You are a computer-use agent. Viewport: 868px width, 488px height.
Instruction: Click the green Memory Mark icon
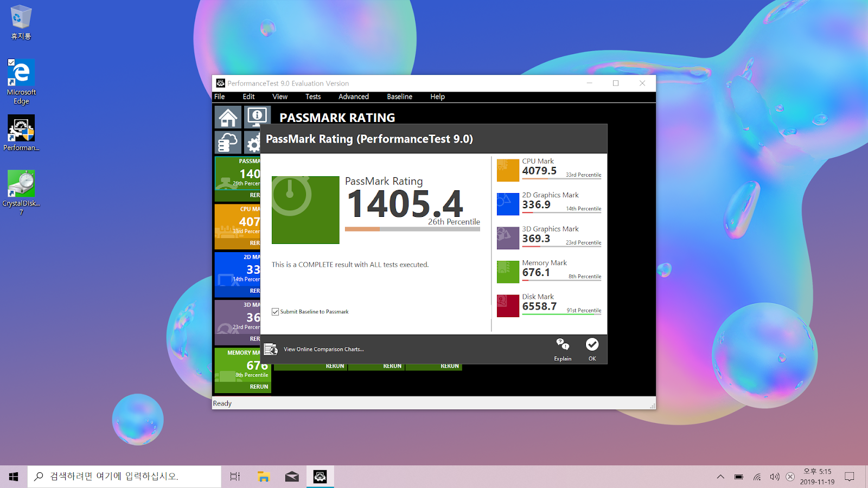(x=508, y=272)
